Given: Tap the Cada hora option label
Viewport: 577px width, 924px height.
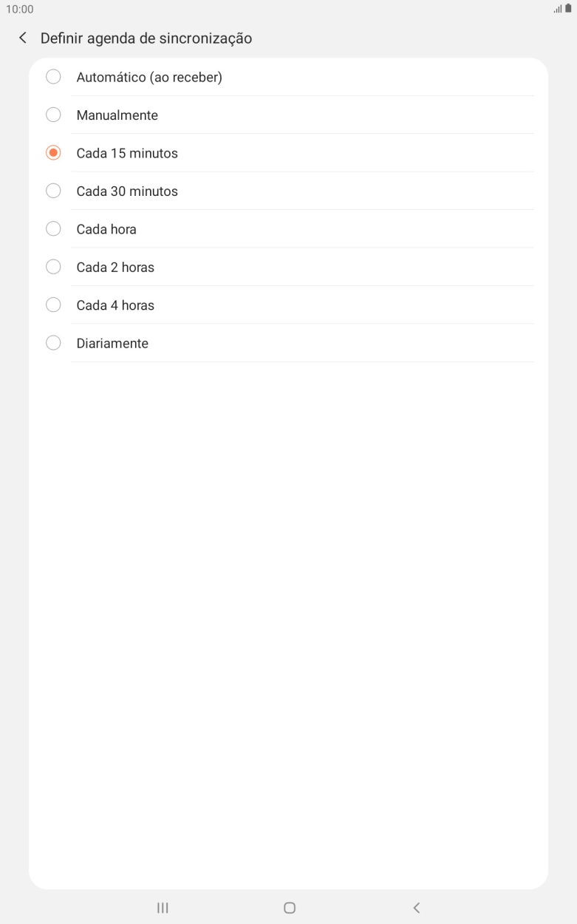Looking at the screenshot, I should [x=106, y=229].
